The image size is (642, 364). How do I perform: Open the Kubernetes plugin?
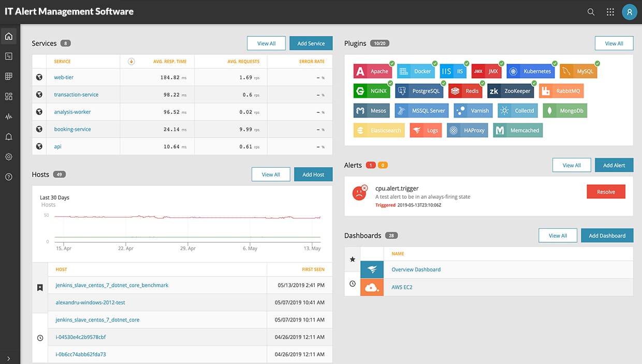(530, 71)
